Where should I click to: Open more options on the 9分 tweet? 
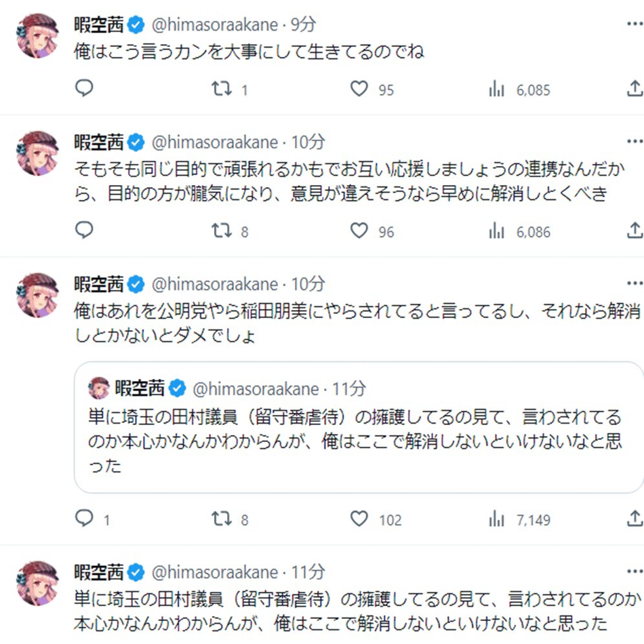(635, 25)
